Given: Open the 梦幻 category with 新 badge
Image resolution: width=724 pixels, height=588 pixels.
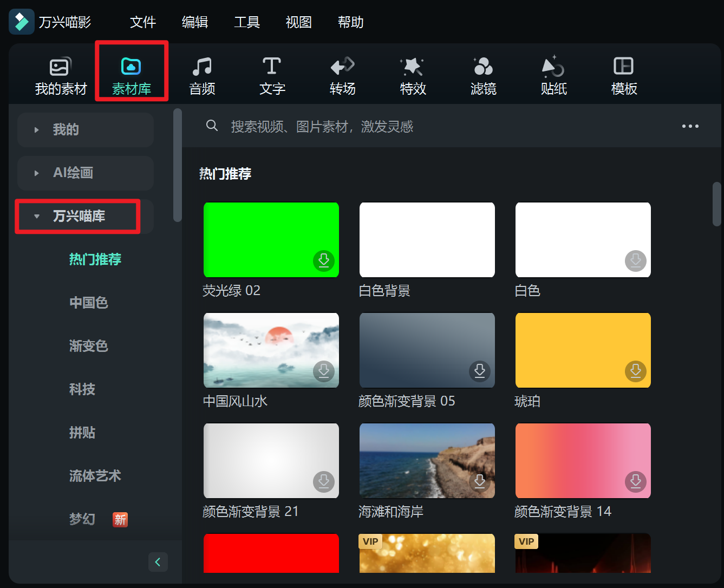Looking at the screenshot, I should click(x=82, y=519).
